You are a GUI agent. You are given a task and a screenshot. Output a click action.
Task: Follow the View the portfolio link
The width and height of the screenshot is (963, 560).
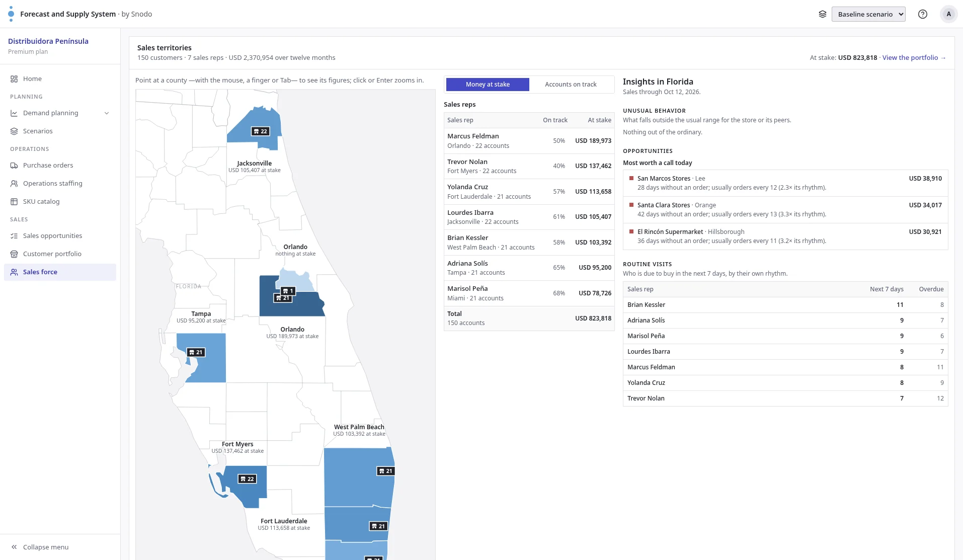tap(914, 58)
